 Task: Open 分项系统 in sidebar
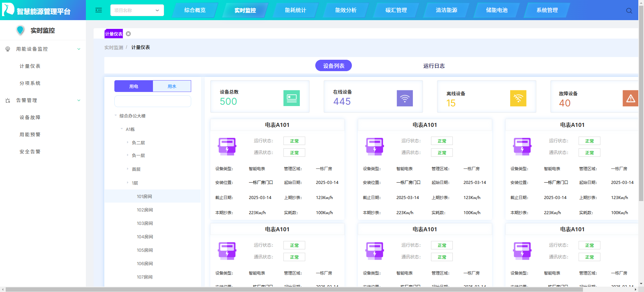click(30, 83)
